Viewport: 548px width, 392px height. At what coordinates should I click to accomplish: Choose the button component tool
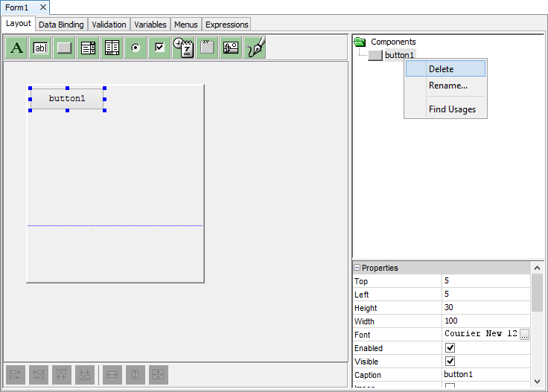pyautogui.click(x=65, y=48)
